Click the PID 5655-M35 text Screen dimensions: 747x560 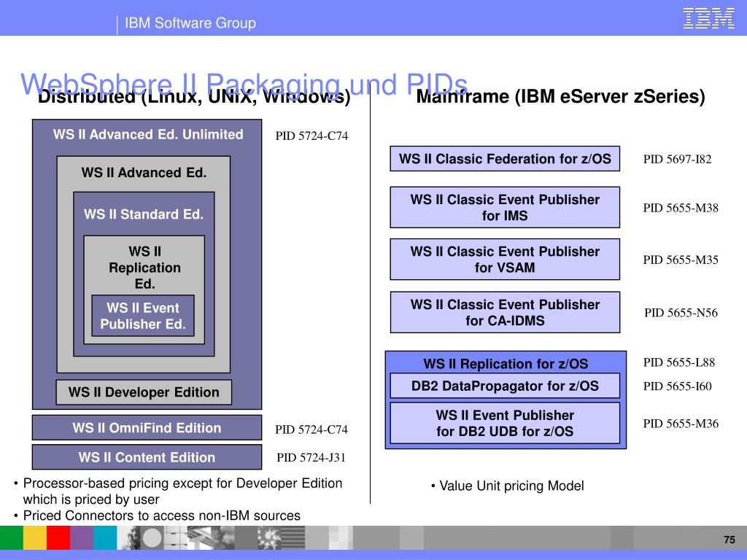click(681, 260)
